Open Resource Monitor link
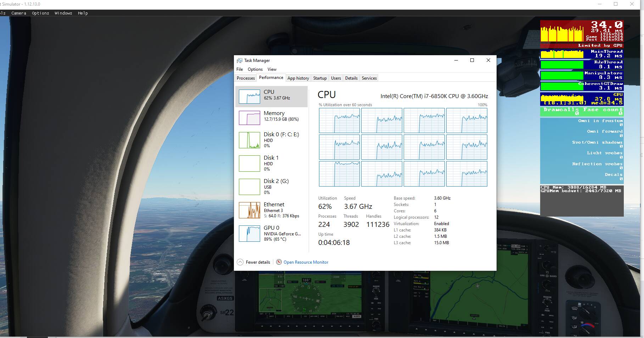The image size is (644, 338). pyautogui.click(x=306, y=262)
